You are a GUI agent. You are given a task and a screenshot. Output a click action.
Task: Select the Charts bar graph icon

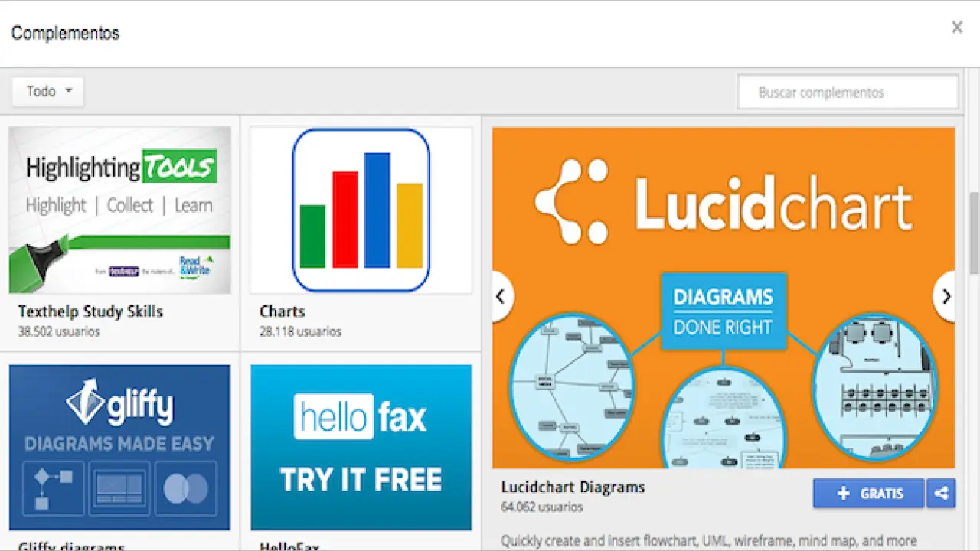click(x=361, y=210)
